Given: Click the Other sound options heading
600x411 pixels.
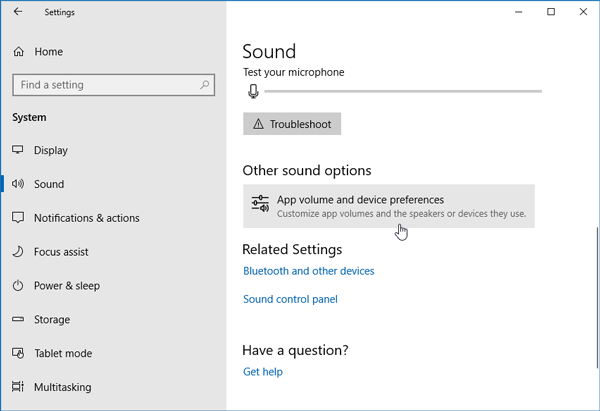Looking at the screenshot, I should tap(307, 170).
